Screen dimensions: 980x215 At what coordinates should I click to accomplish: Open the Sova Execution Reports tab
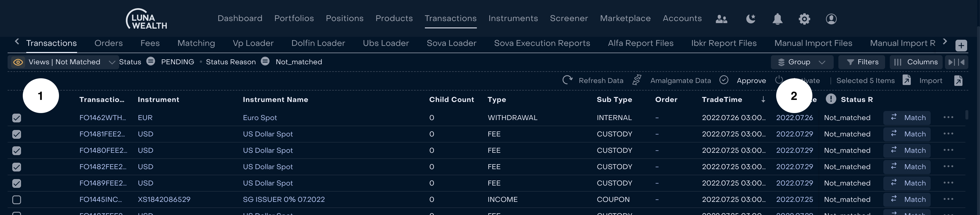pyautogui.click(x=542, y=43)
